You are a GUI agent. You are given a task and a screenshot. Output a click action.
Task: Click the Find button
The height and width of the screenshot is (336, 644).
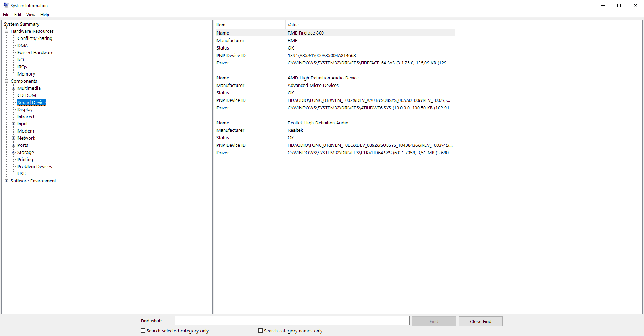coord(434,321)
